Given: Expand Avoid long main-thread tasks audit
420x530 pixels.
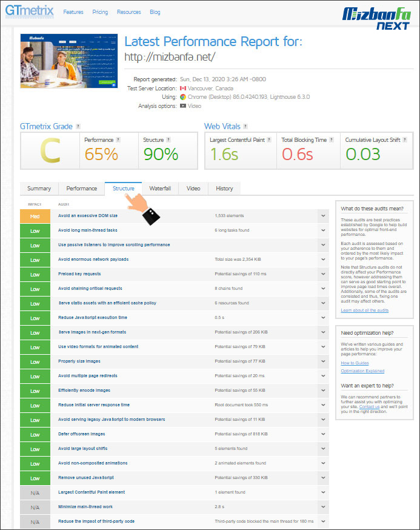Looking at the screenshot, I should coord(323,230).
